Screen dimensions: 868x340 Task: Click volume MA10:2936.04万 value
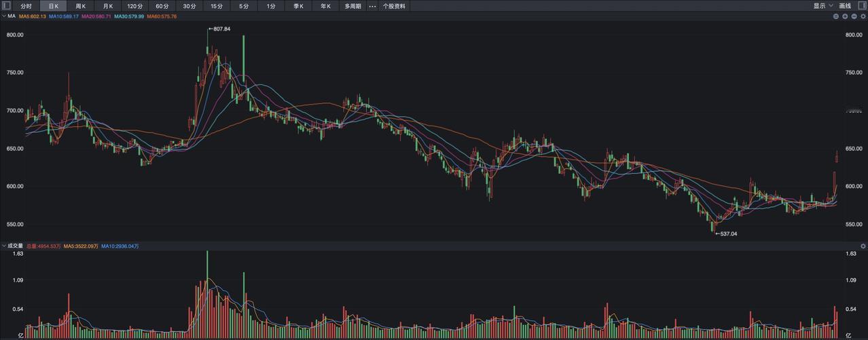coord(120,246)
